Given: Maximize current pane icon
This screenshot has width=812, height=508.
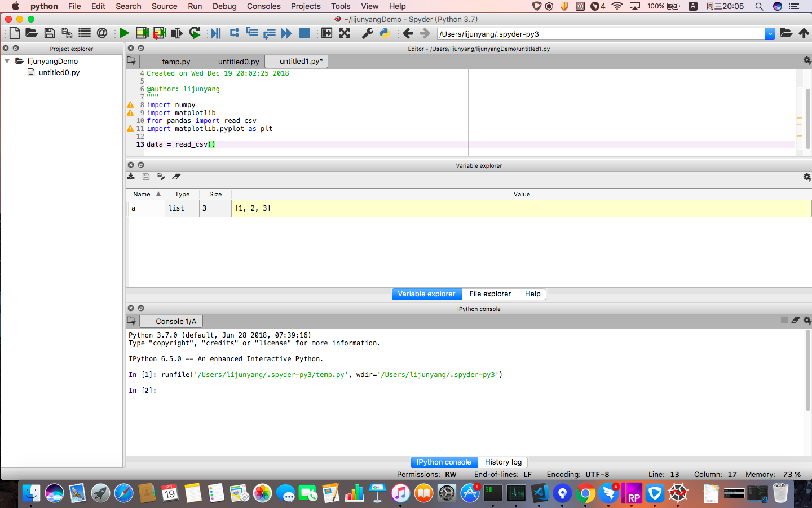Looking at the screenshot, I should [326, 33].
